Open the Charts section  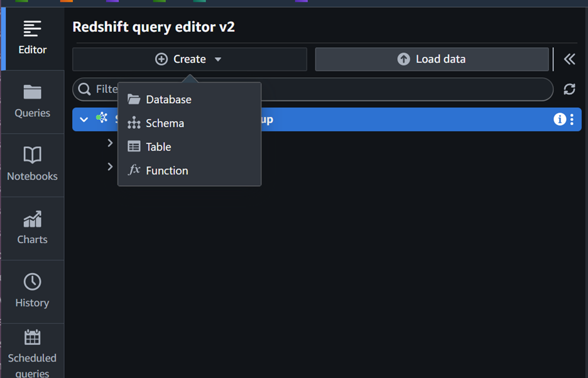tap(32, 227)
